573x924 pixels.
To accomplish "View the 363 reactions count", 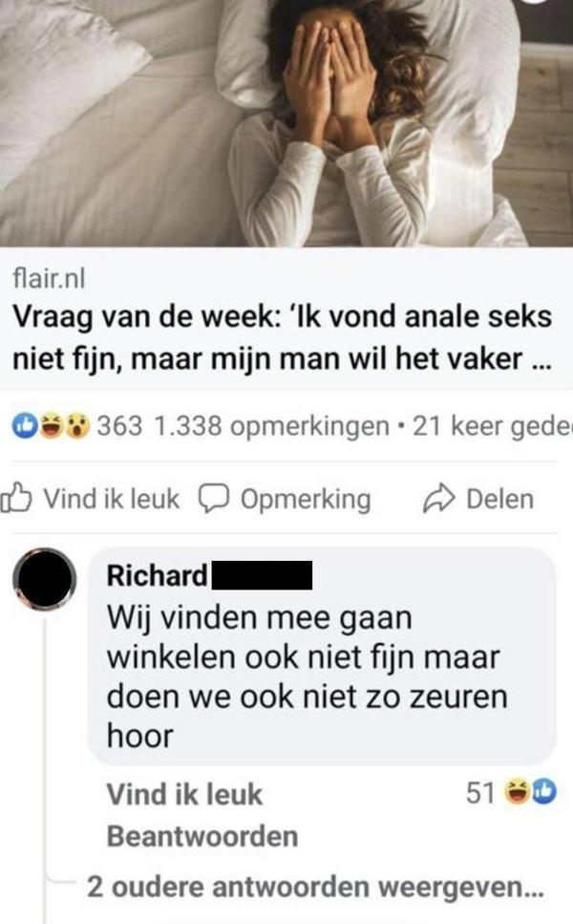I will point(119,426).
